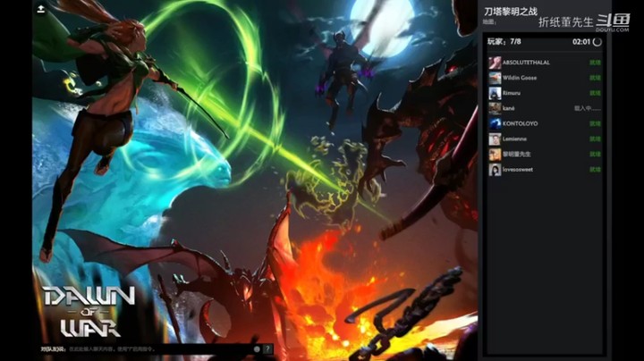Image resolution: width=644 pixels, height=361 pixels.
Task: Select player name Wildin Goose
Action: click(x=520, y=78)
